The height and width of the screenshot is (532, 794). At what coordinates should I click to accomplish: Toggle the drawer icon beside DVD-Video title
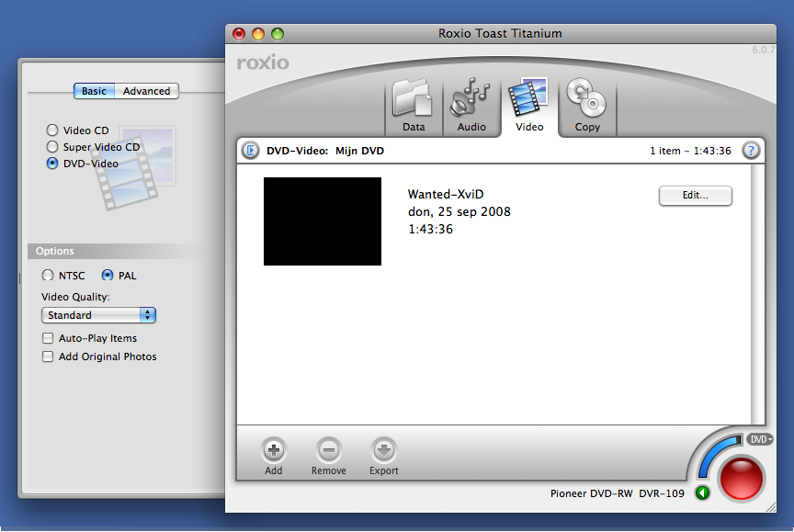tap(250, 151)
